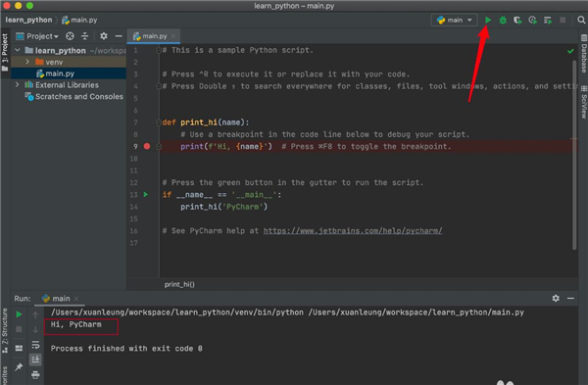Open the jetbrains.com help link
588x385 pixels.
pos(353,231)
